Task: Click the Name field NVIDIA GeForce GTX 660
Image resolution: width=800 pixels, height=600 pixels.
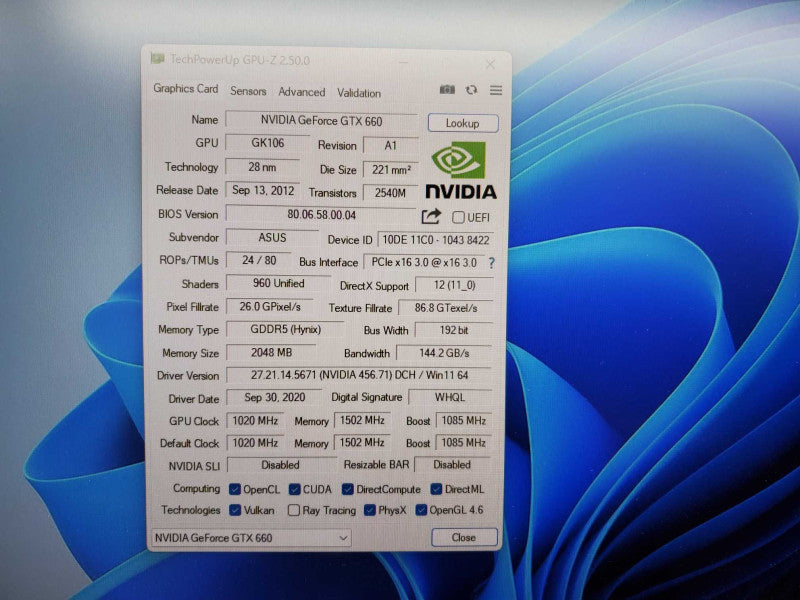Action: tap(321, 121)
